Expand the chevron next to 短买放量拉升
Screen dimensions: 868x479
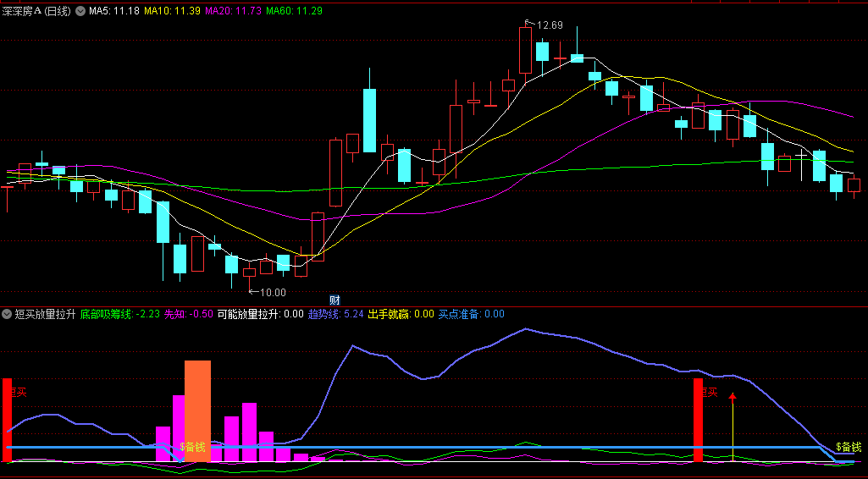[7, 314]
